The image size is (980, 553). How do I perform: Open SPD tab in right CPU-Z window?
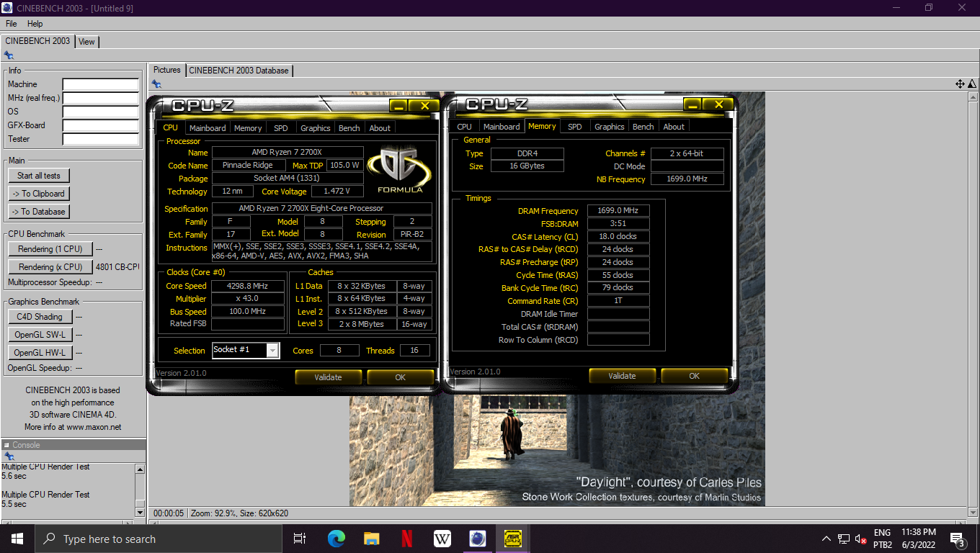click(x=575, y=127)
